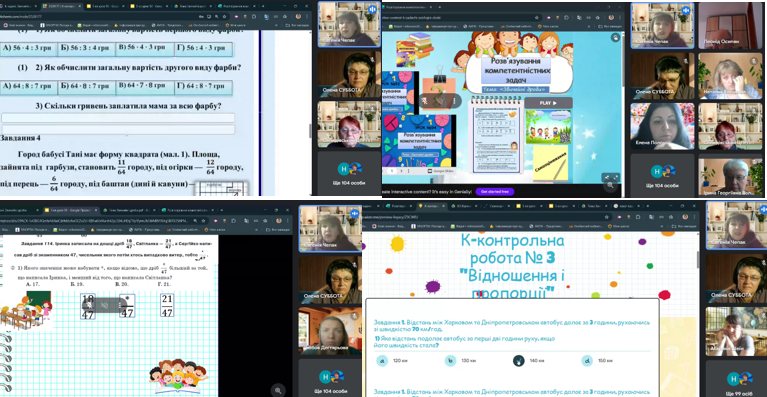767x397 pixels.
Task: Click the 21/47 fraction card
Action: tap(167, 306)
